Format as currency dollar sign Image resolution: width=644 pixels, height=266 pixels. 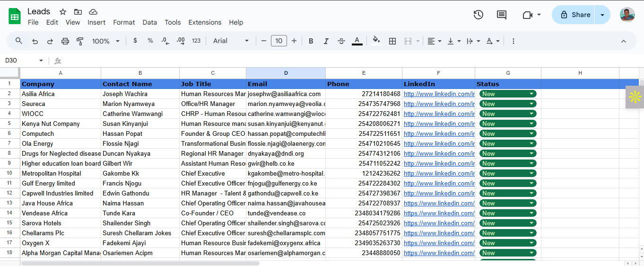pos(135,41)
